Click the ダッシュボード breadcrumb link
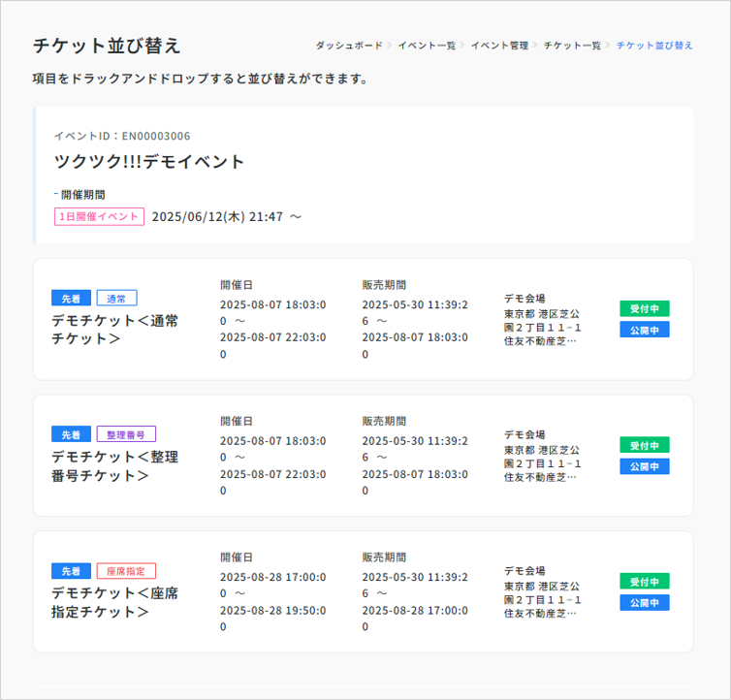Image resolution: width=731 pixels, height=700 pixels. pyautogui.click(x=349, y=46)
